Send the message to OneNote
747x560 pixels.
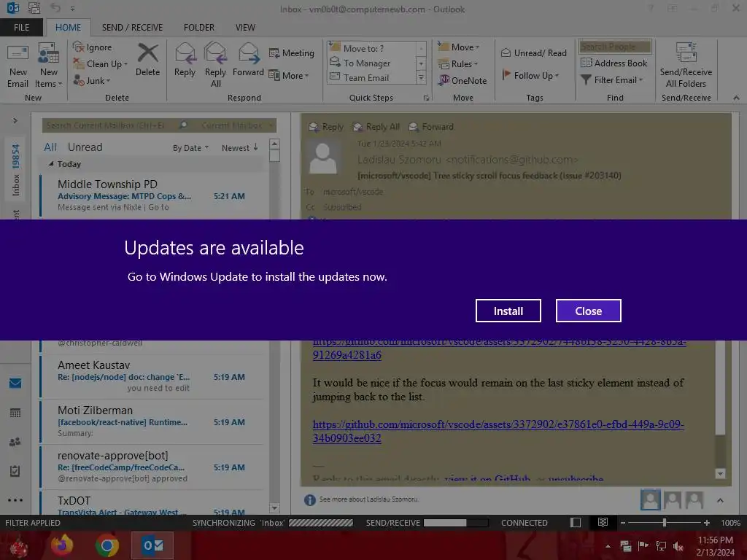[463, 80]
